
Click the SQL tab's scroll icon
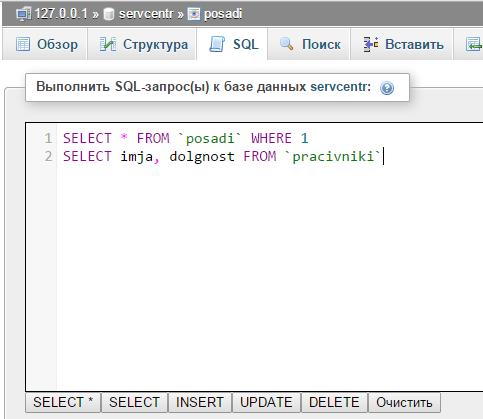pos(217,44)
